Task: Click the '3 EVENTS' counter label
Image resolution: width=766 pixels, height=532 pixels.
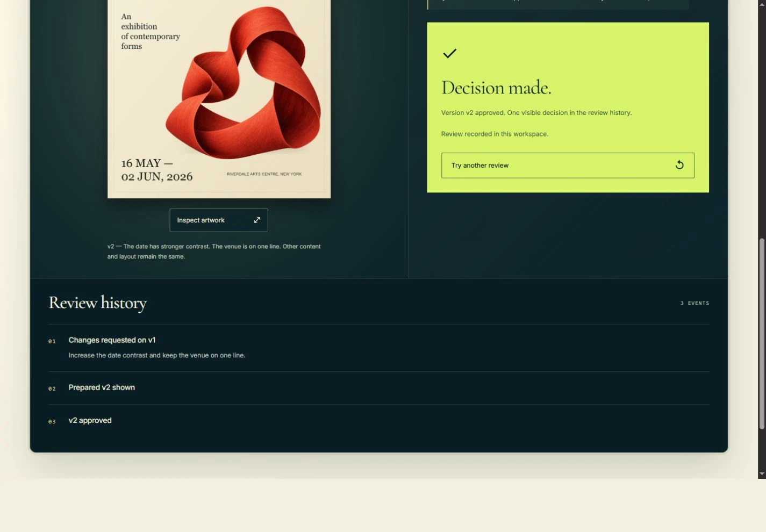Action: click(x=695, y=303)
